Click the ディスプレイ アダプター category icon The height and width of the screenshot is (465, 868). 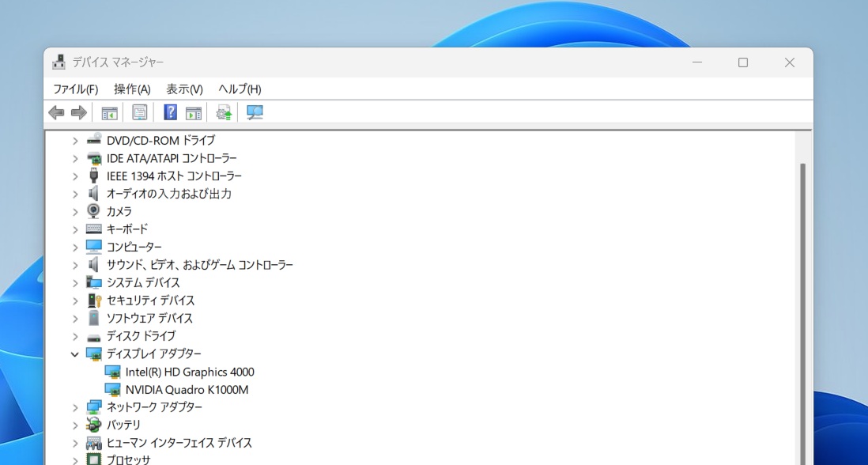click(94, 353)
